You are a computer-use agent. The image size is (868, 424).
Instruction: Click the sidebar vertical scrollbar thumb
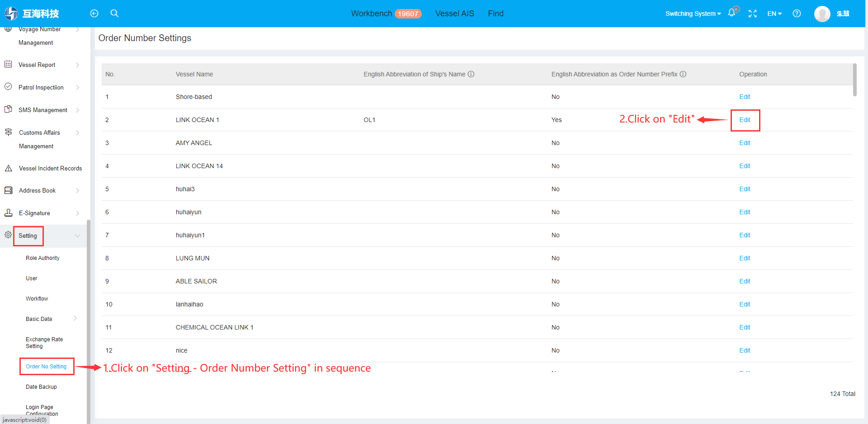89,322
